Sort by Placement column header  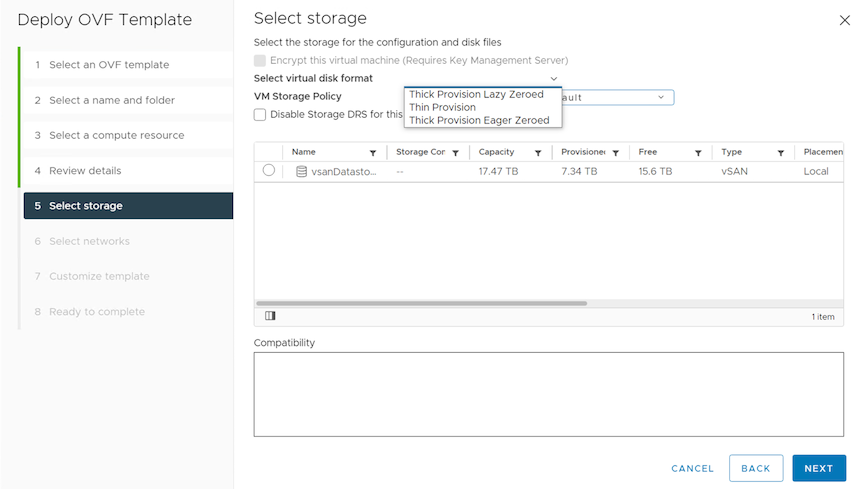[x=823, y=152]
